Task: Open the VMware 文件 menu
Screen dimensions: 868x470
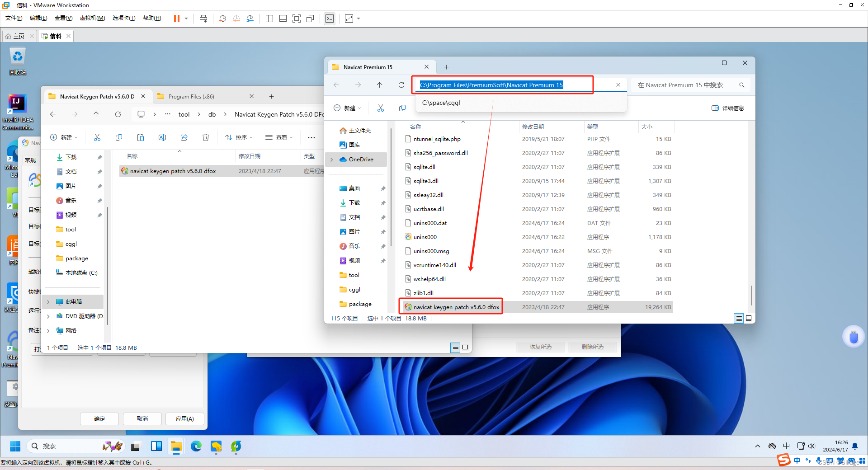Action: click(x=14, y=18)
